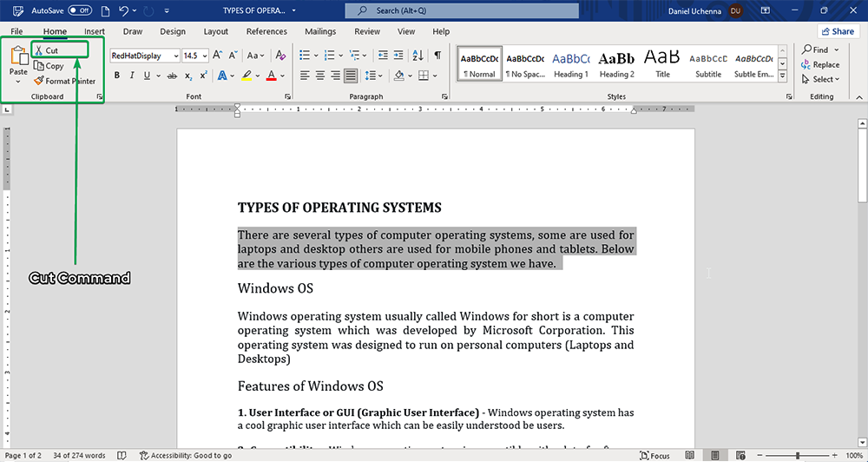Click the Cut command in Clipboard
This screenshot has width=868, height=462.
(x=51, y=50)
